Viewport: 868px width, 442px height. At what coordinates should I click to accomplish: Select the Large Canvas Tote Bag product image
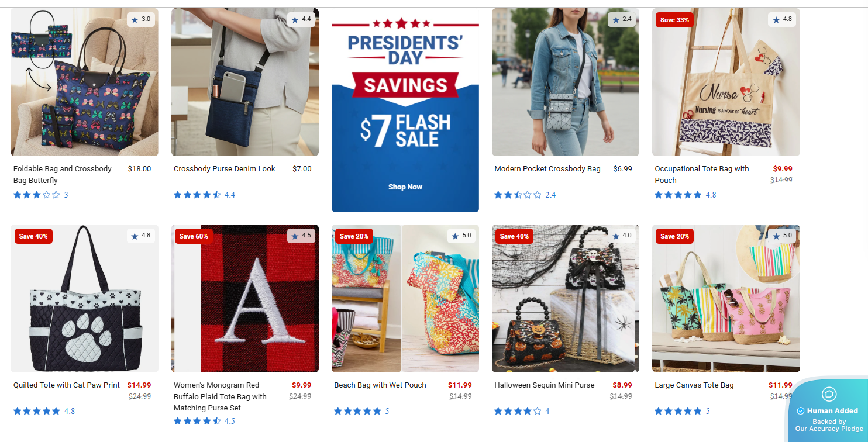point(726,299)
